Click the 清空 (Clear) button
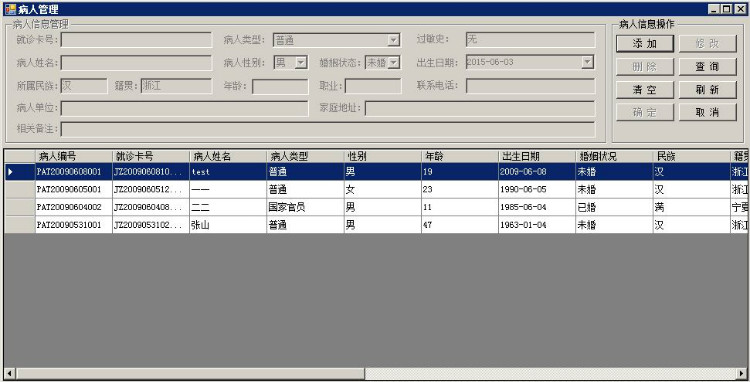This screenshot has height=382, width=750. tap(645, 89)
